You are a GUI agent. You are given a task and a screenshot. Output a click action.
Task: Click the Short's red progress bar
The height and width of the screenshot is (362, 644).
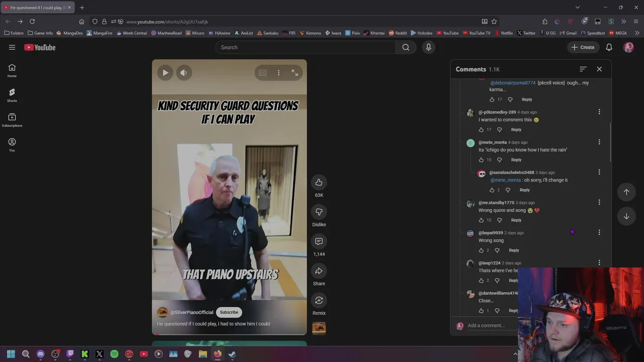[x=229, y=334]
